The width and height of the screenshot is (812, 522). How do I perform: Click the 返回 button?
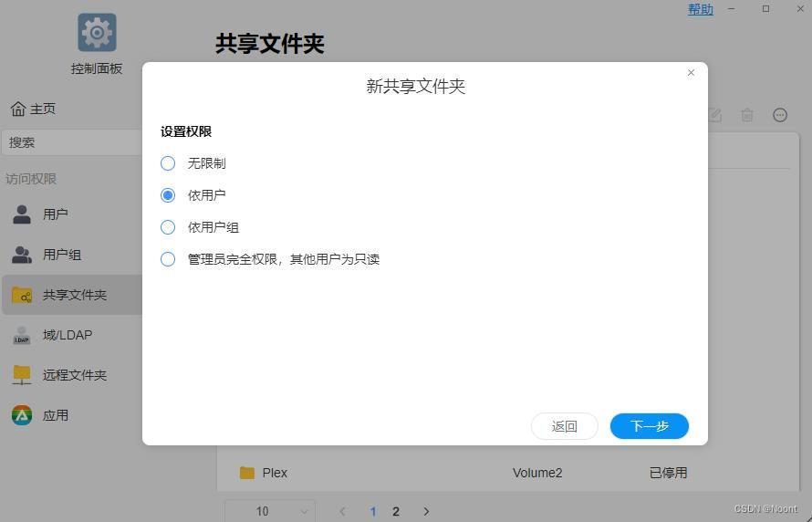pos(564,426)
